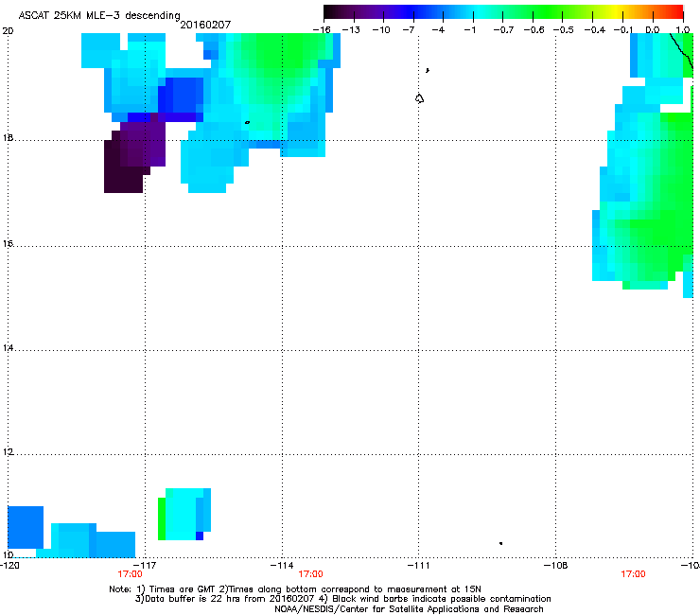Viewport: 700px width, 615px height.
Task: Click the "-13" color bar label
Action: point(351,29)
